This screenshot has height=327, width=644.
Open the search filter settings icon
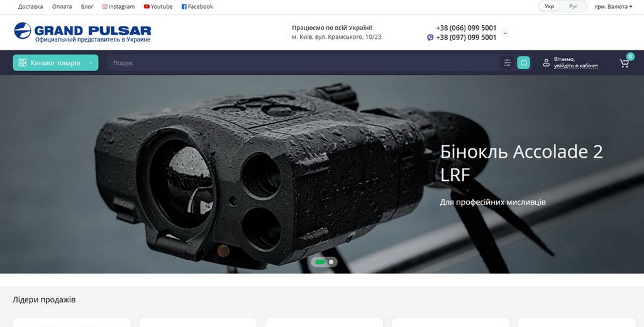tap(507, 63)
